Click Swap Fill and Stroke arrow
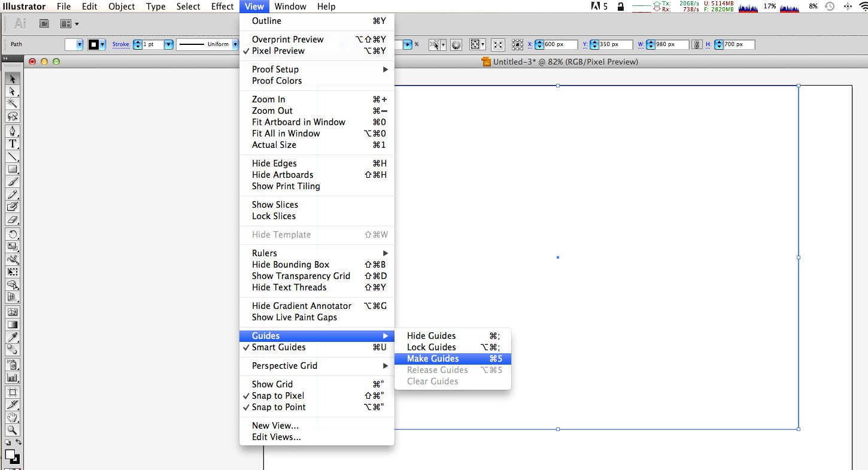Viewport: 868px width, 470px height. (x=19, y=443)
